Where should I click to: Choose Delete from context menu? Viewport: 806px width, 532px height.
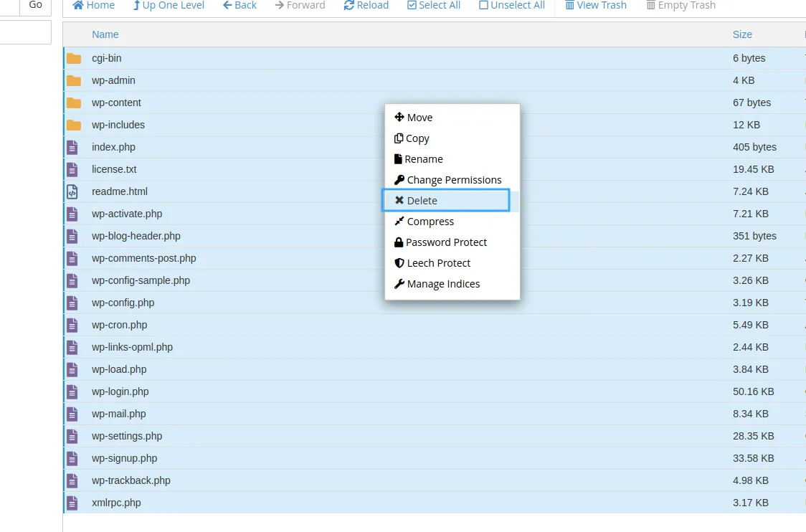[x=445, y=201]
